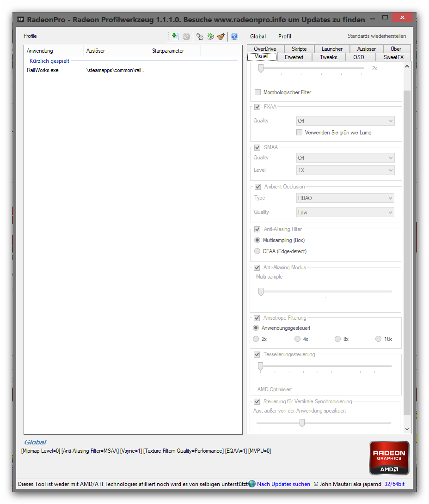Click Standards wiederherstellen

click(x=377, y=36)
